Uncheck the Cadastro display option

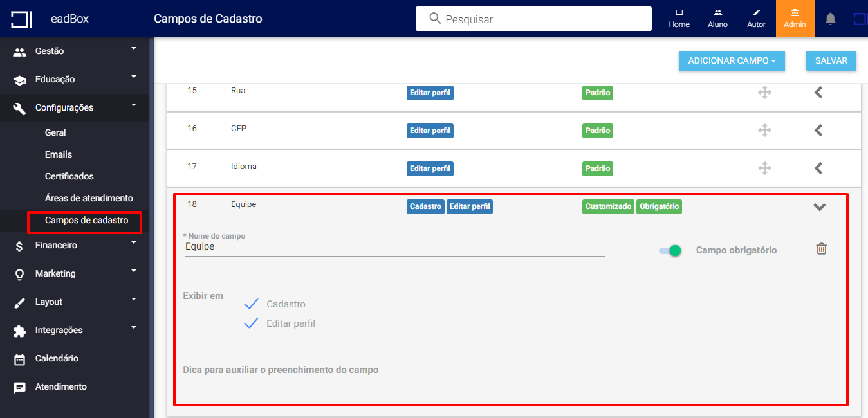[x=251, y=304]
